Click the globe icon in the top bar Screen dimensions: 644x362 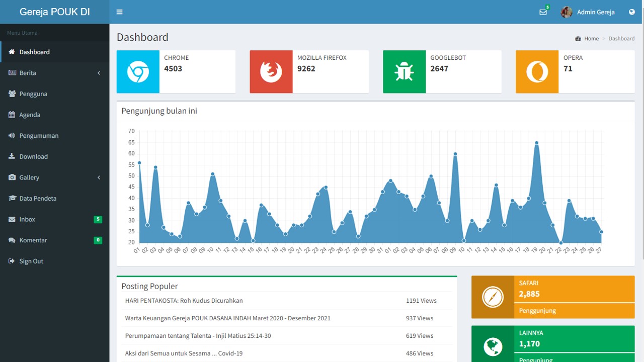[x=631, y=12]
